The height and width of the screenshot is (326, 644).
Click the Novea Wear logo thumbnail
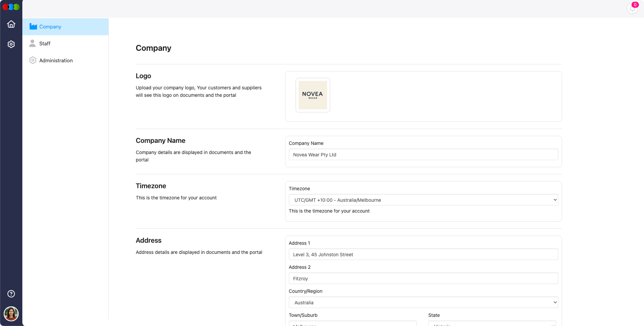click(313, 95)
